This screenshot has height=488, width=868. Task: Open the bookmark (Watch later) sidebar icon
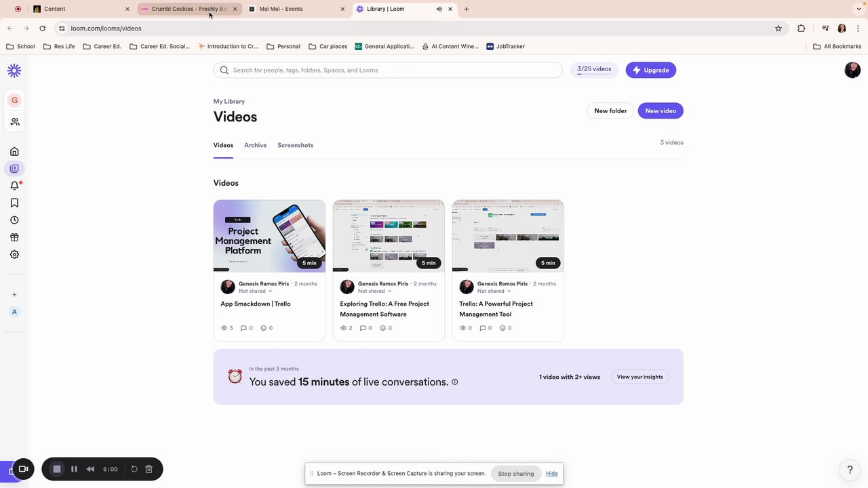coord(14,203)
